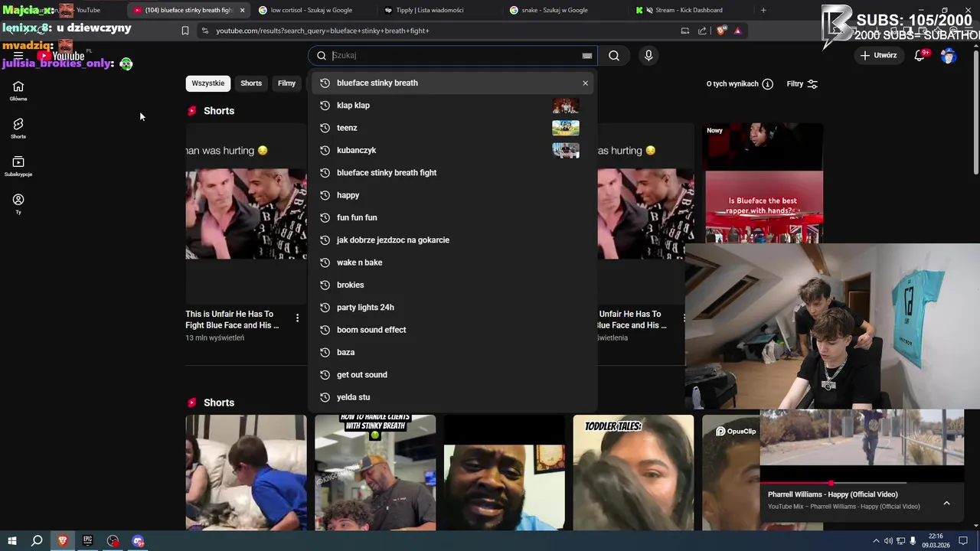This screenshot has height=551, width=980.
Task: Click the Utwórz create button
Action: (878, 55)
